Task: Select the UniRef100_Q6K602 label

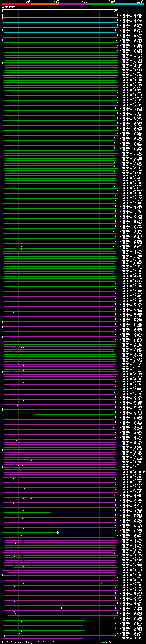Action: 131,77
